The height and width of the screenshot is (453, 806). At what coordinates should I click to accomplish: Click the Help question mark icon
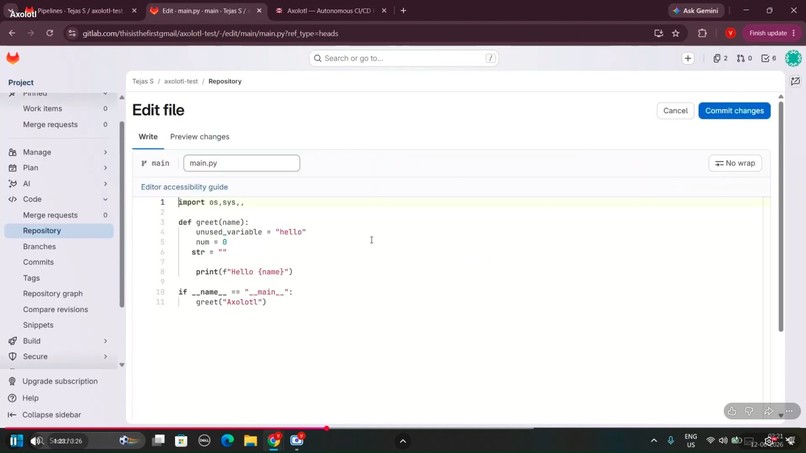[x=12, y=398]
